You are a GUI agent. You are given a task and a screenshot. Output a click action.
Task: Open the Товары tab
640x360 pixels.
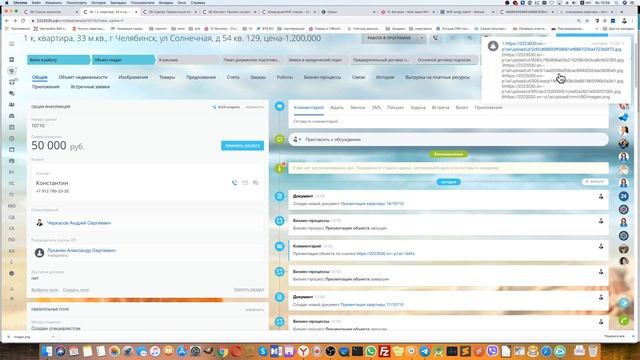[x=167, y=77]
